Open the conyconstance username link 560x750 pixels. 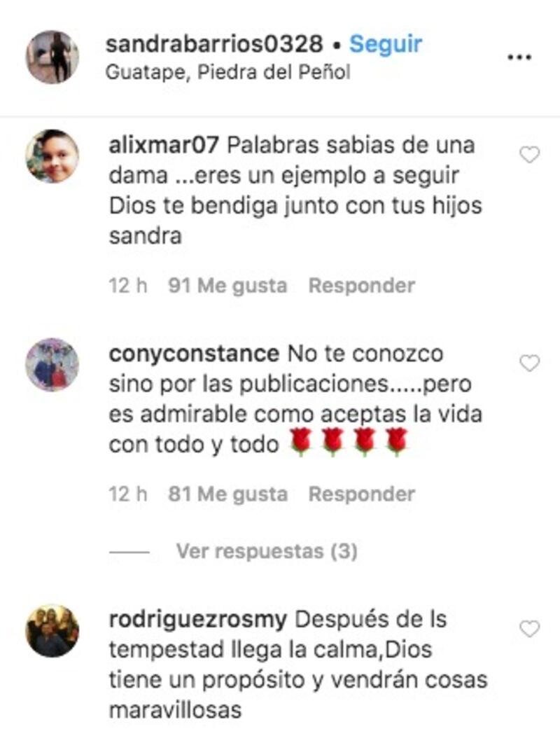(194, 354)
